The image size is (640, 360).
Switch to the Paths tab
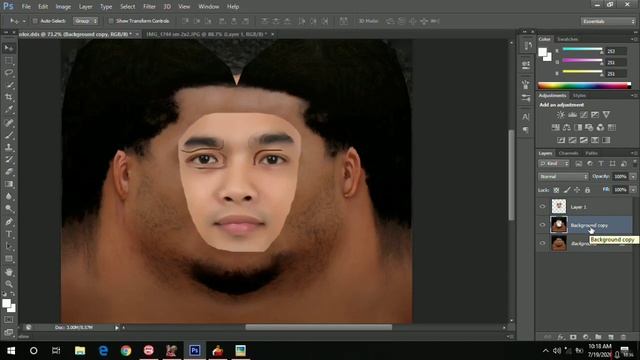tap(591, 153)
